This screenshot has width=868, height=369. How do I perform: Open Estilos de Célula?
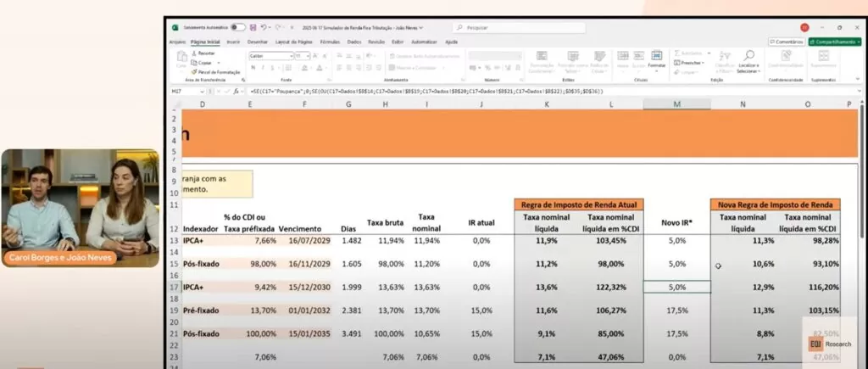point(599,62)
